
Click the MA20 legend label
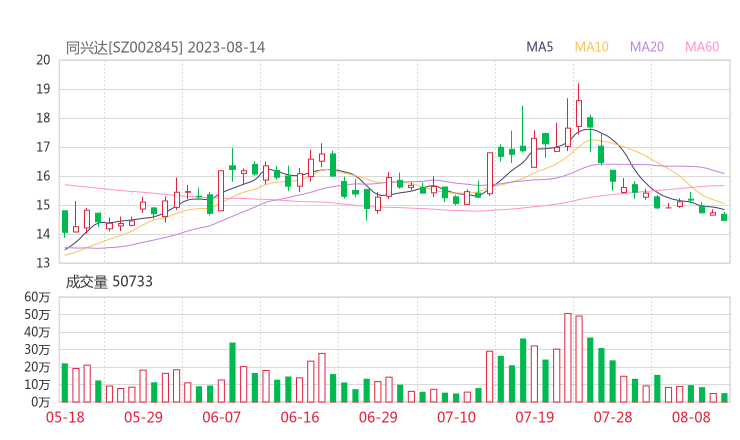click(647, 47)
